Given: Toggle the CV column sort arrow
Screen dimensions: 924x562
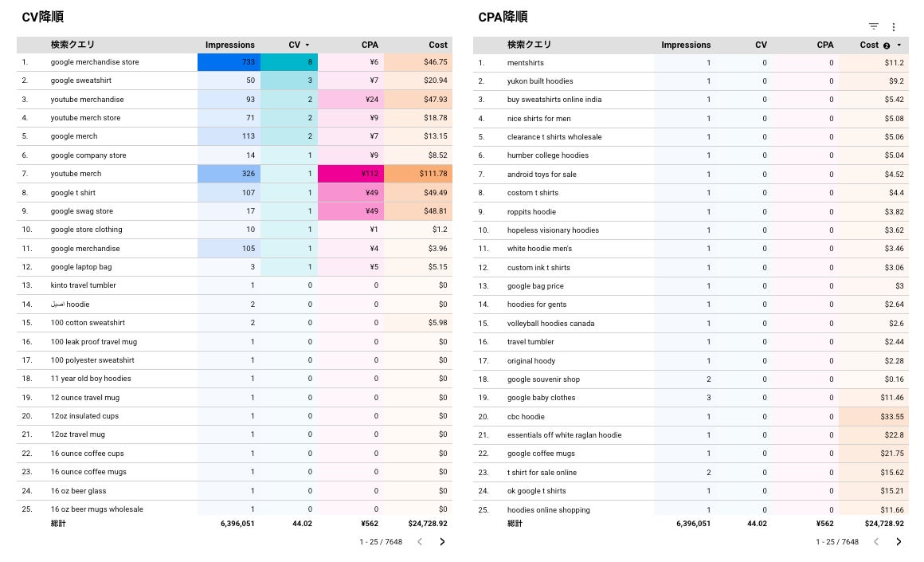Looking at the screenshot, I should click(x=307, y=45).
